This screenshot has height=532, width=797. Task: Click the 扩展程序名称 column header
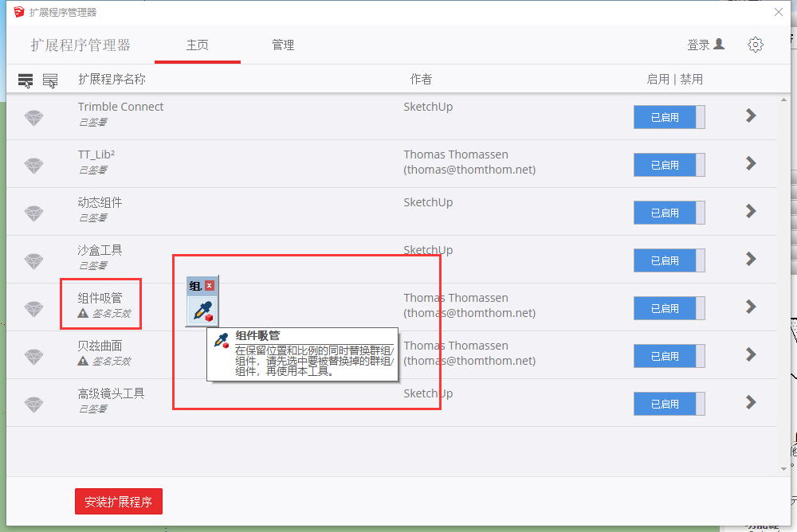click(112, 80)
